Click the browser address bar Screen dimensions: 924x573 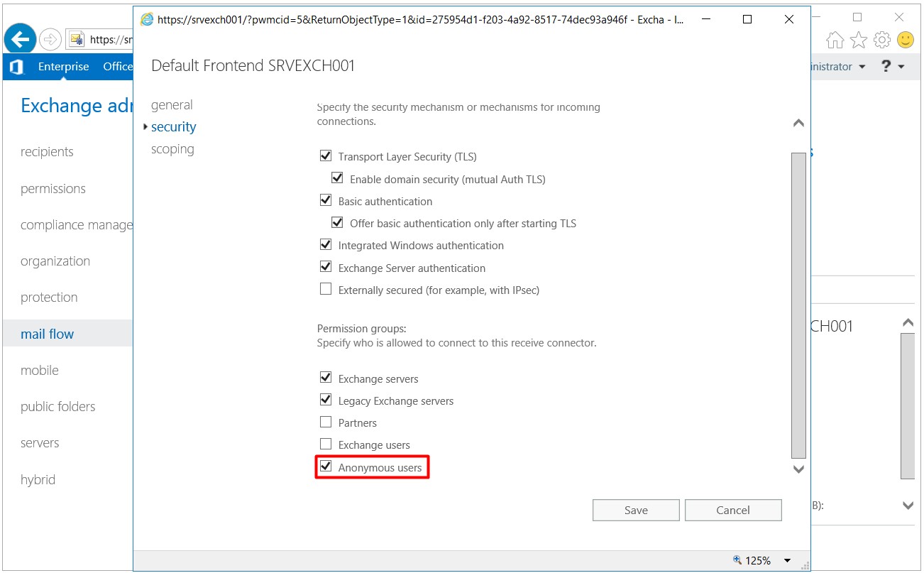pos(100,40)
